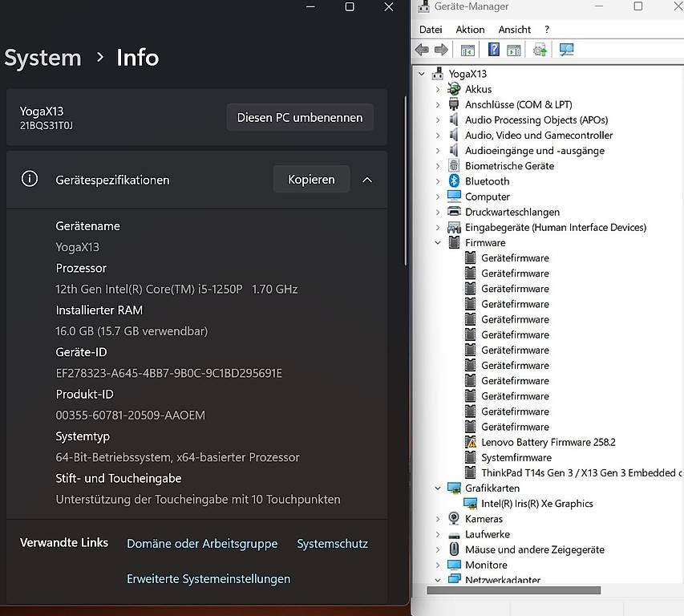Screen dimensions: 684x616
Task: Collapse the Gerätespezifikationen section chevron
Action: (x=367, y=180)
